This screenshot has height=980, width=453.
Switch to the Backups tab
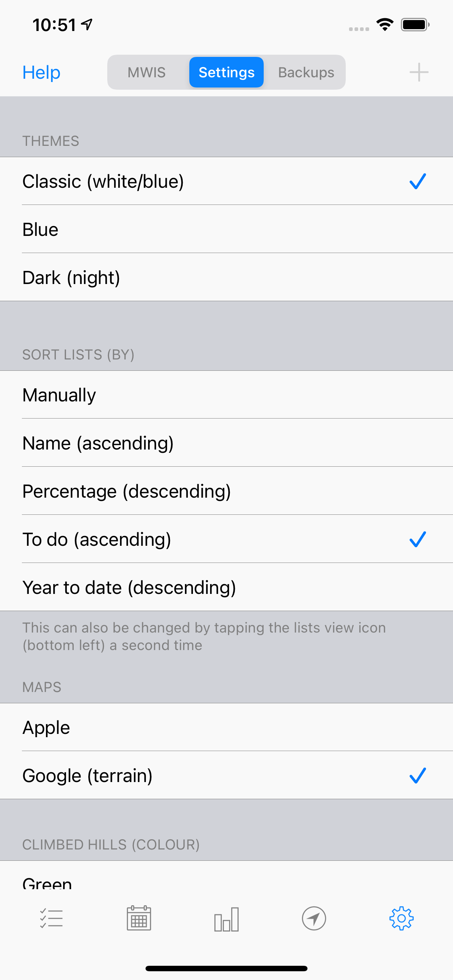point(306,72)
